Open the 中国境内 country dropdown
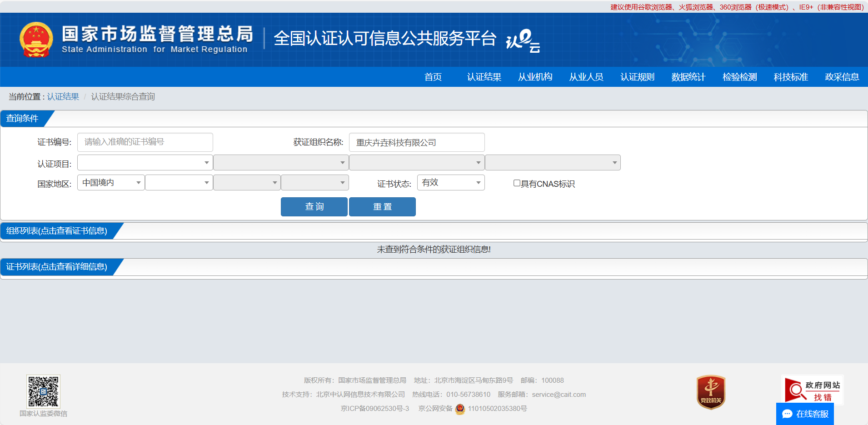 click(111, 183)
